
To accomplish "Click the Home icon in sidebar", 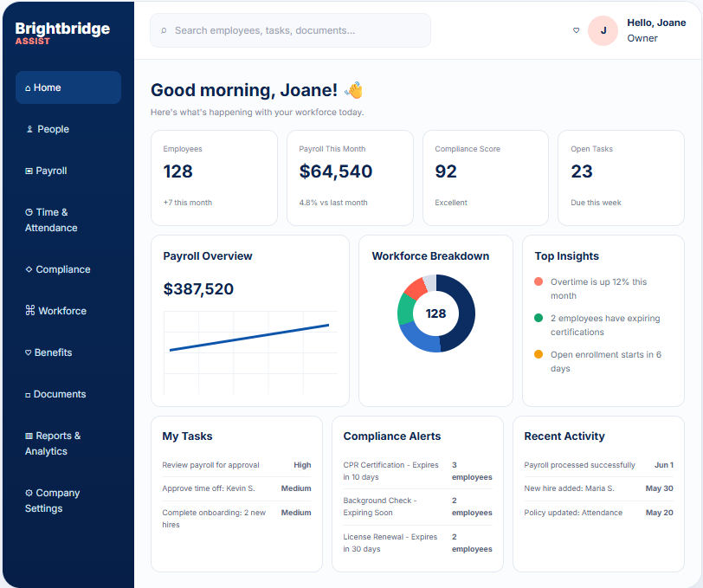I will [x=28, y=88].
